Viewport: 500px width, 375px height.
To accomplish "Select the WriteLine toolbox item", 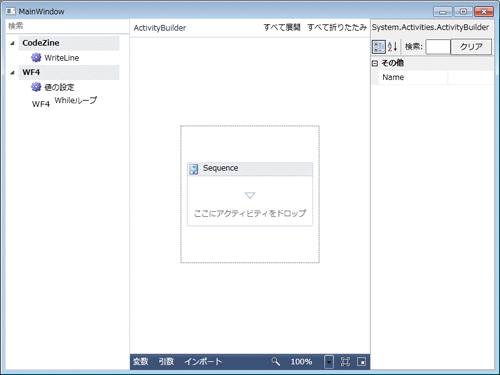I will click(62, 58).
